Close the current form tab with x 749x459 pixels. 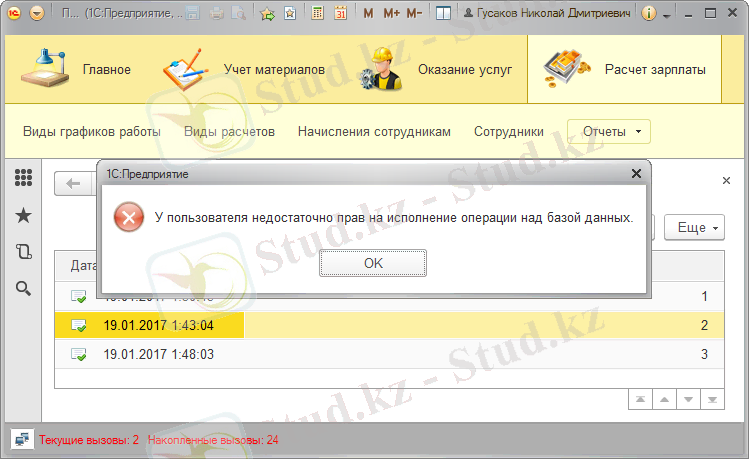(726, 181)
